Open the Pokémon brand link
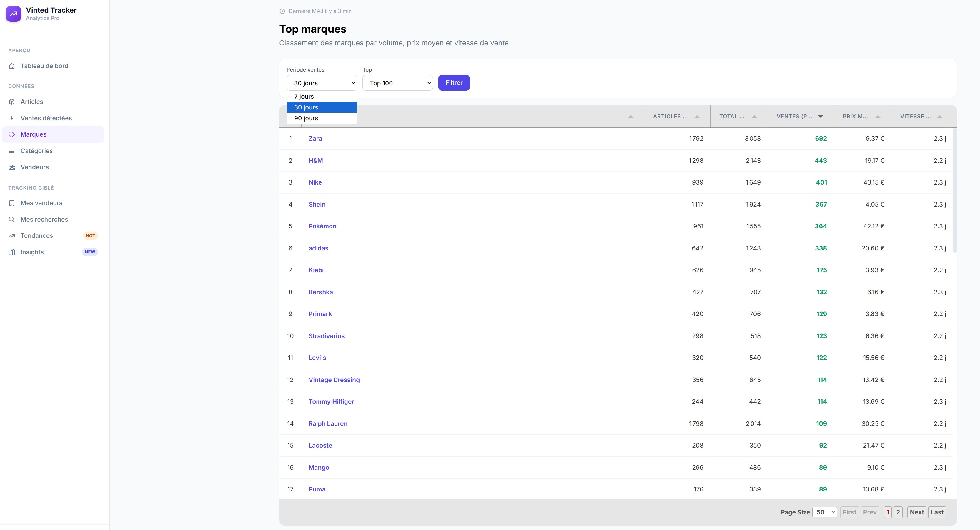This screenshot has width=980, height=530. tap(322, 226)
